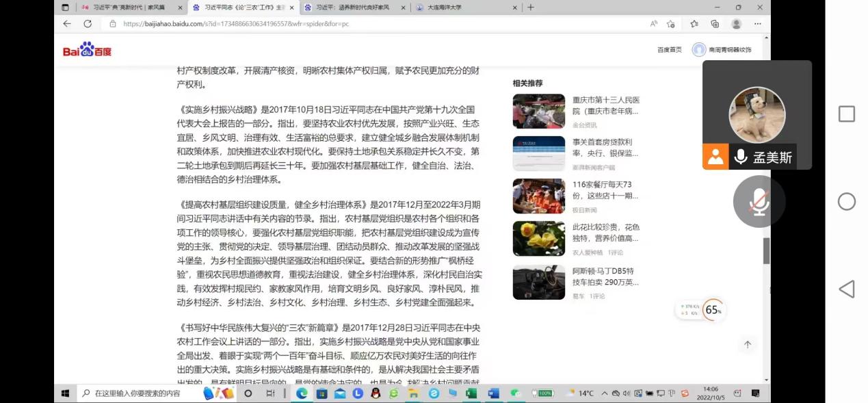Toggle Read Aloud icon in address bar
The width and height of the screenshot is (868, 403).
(653, 23)
